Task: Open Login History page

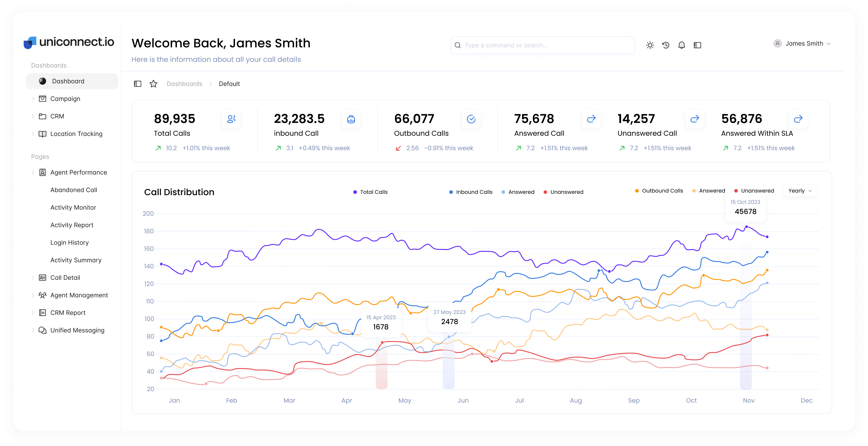Action: tap(69, 242)
